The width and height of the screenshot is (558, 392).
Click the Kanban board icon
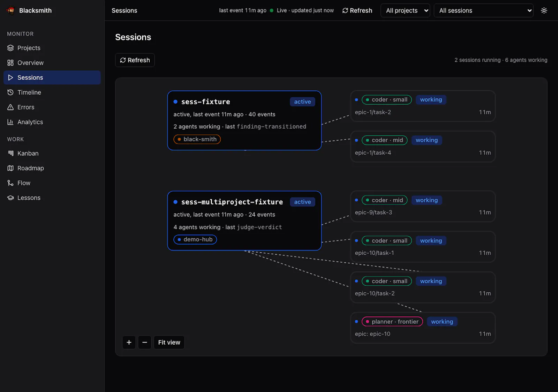(10, 153)
